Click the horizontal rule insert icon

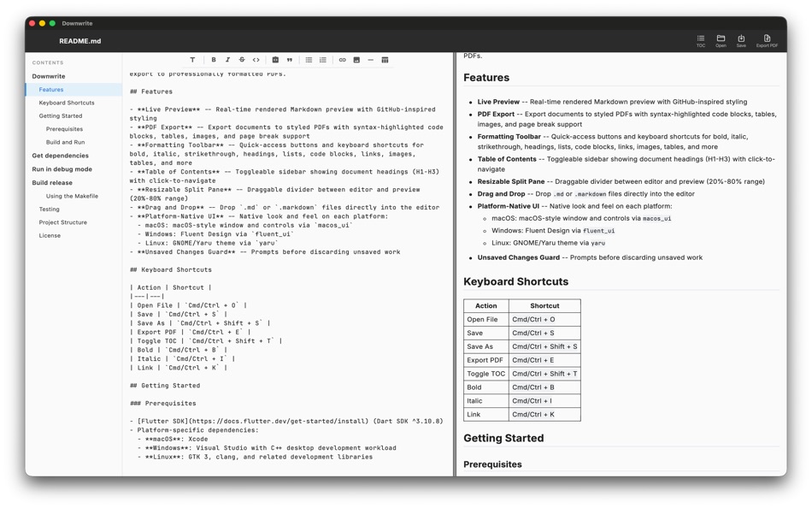pyautogui.click(x=370, y=60)
